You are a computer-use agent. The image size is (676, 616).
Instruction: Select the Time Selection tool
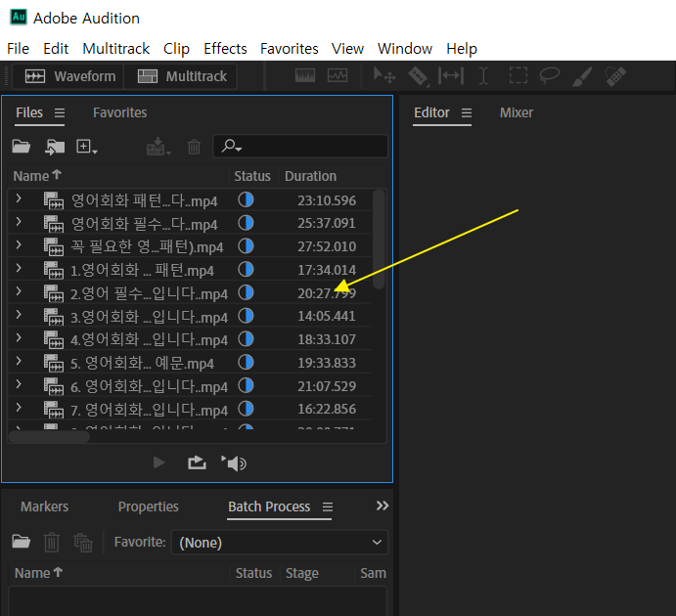point(483,76)
